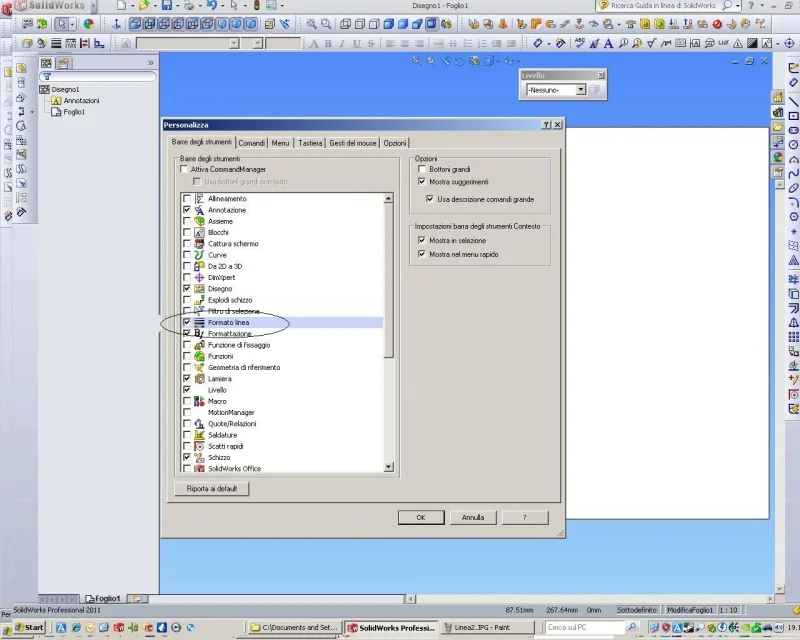Click the OK button in Personalizza dialog

tap(421, 518)
